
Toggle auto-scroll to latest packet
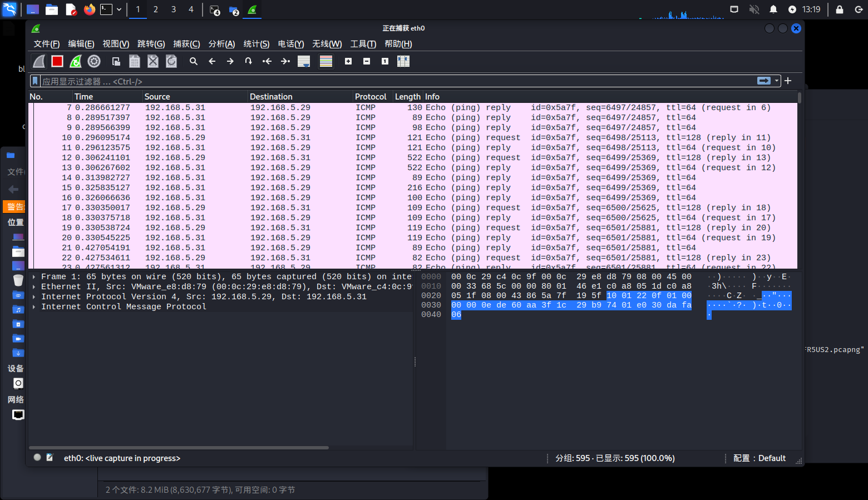pyautogui.click(x=304, y=61)
